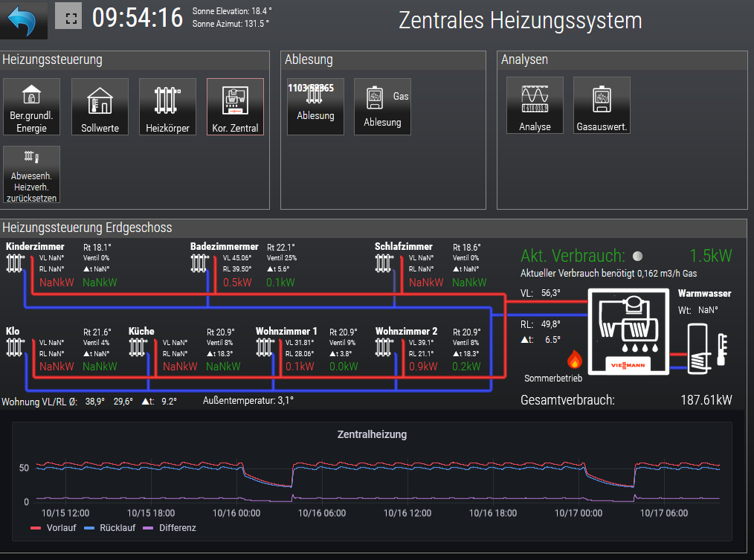Click the Warmwasser tank icon

pos(700,349)
